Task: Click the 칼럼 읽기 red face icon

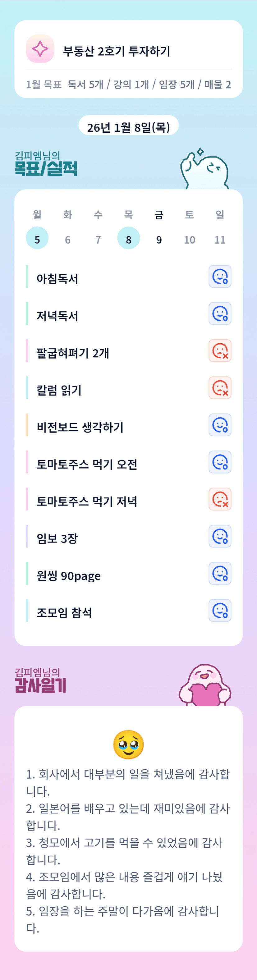Action: point(220,388)
